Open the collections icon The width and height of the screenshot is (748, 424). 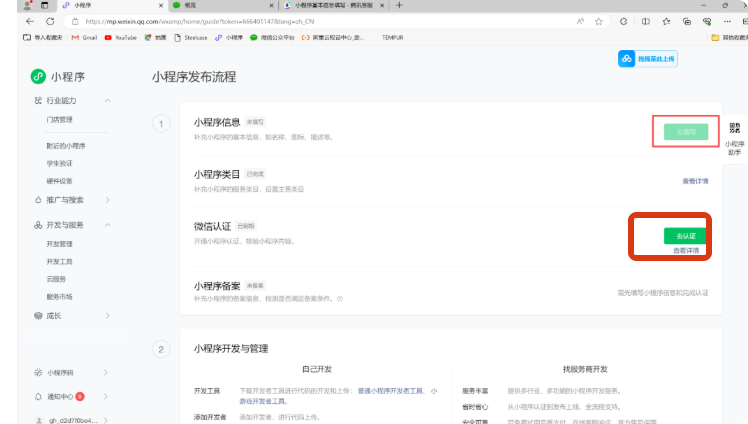[687, 21]
